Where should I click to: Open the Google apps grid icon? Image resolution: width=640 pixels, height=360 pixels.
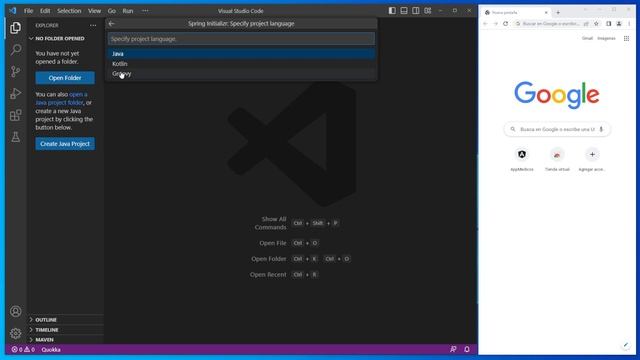tap(626, 38)
